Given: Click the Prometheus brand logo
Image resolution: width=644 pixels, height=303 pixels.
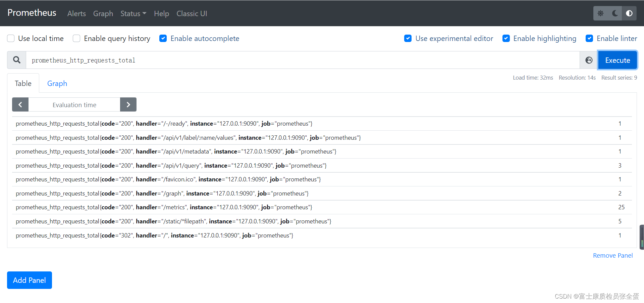Looking at the screenshot, I should click(x=32, y=13).
